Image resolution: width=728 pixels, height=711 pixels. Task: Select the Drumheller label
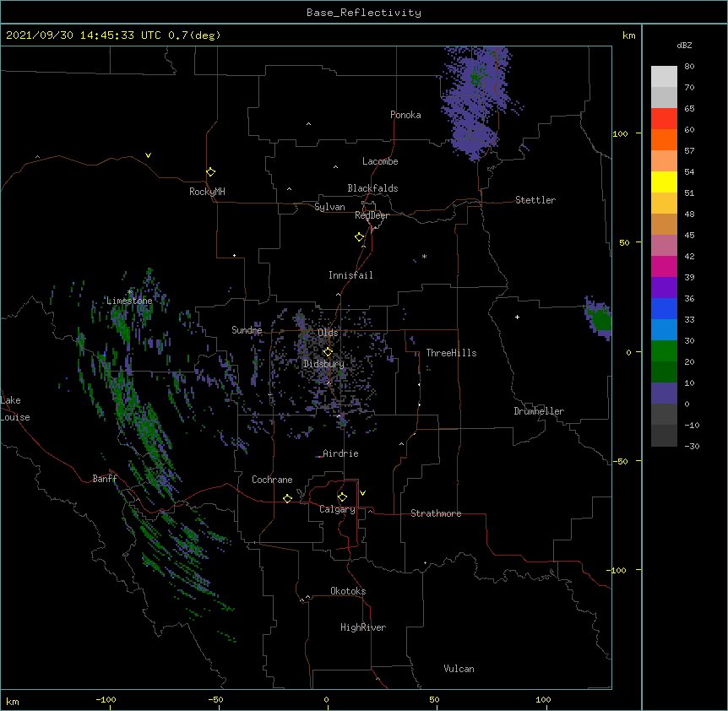click(x=539, y=411)
